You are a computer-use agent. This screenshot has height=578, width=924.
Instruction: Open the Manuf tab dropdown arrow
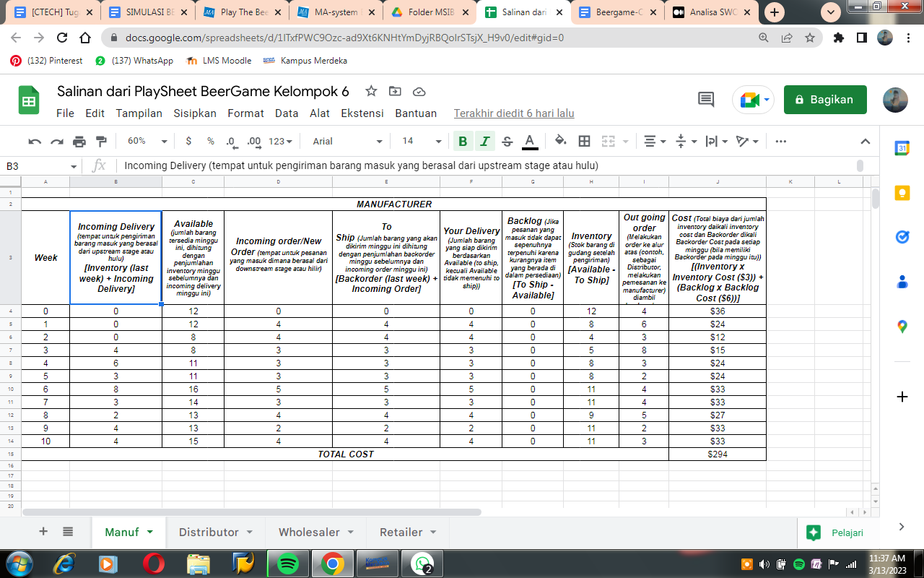[150, 532]
